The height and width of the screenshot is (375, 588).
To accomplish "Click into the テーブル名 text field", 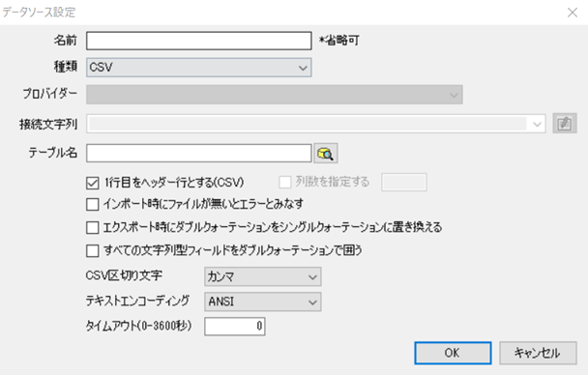I will point(199,154).
